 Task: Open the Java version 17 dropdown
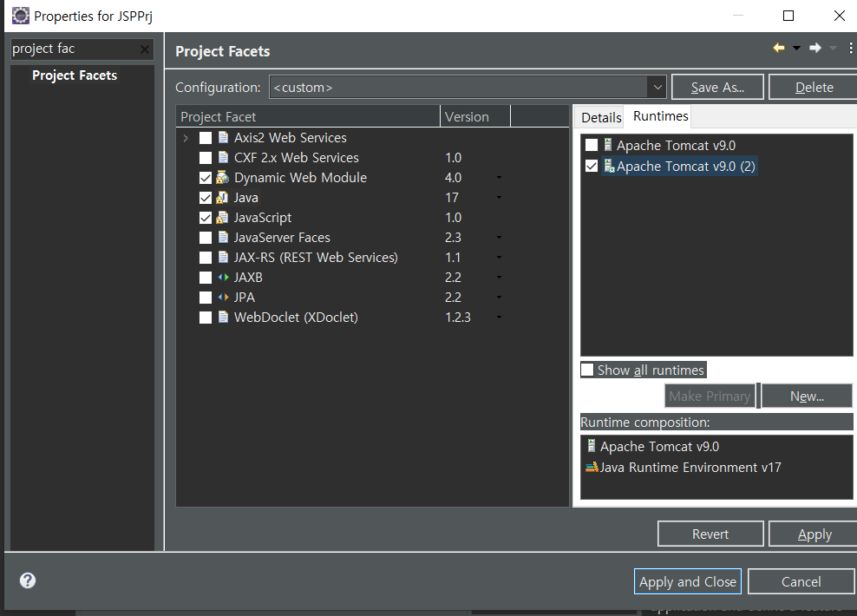[499, 197]
